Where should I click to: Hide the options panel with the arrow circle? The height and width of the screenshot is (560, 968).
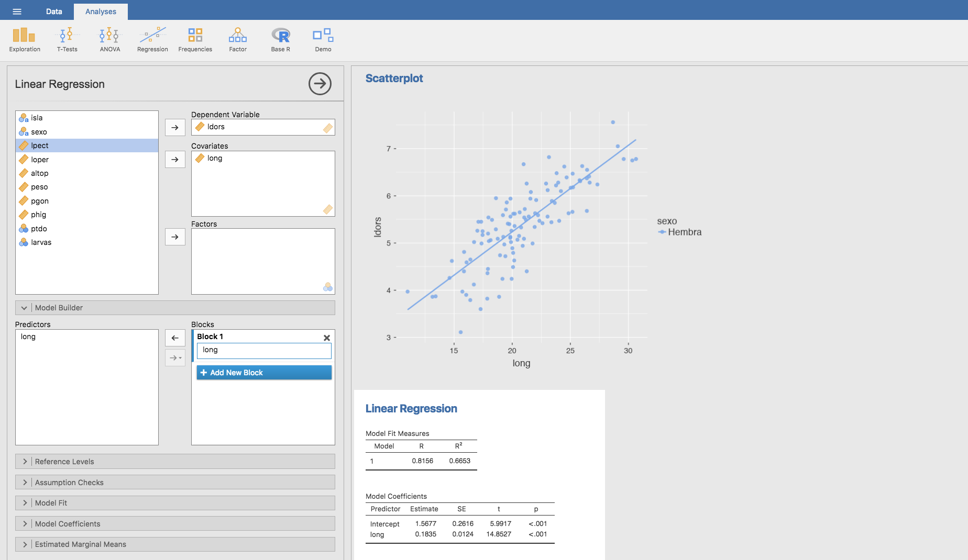[320, 84]
